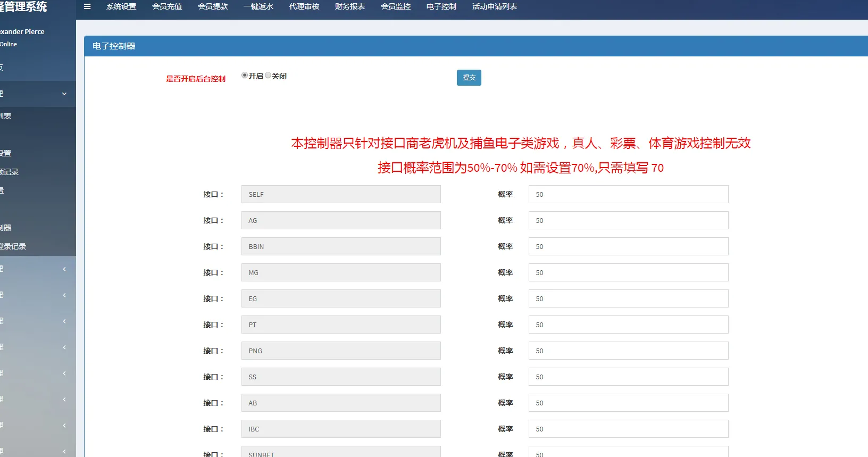Open the 代理审核 page
This screenshot has height=457, width=868.
click(x=304, y=7)
